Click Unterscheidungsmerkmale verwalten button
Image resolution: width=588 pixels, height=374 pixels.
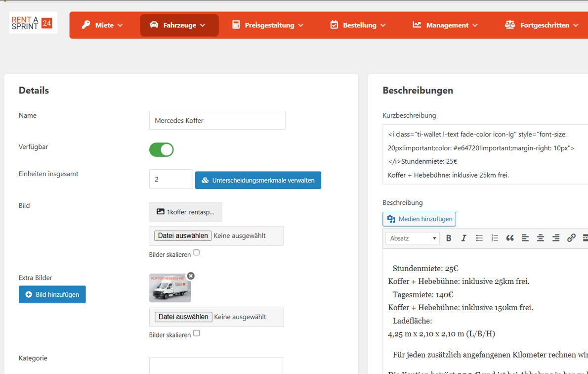pos(258,180)
